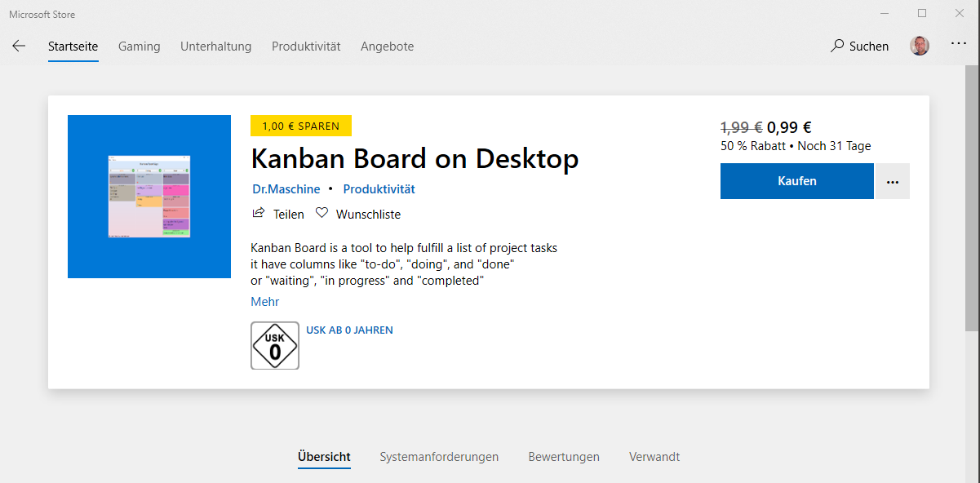Viewport: 980px width, 483px height.
Task: Click the USK 0 rating badge
Action: pyautogui.click(x=275, y=345)
